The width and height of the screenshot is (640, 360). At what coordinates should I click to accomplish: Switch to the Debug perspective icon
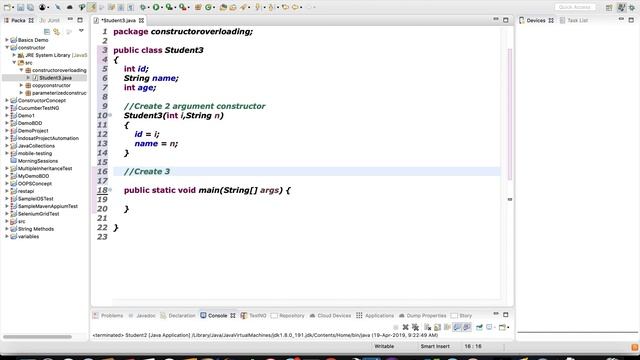click(x=632, y=8)
